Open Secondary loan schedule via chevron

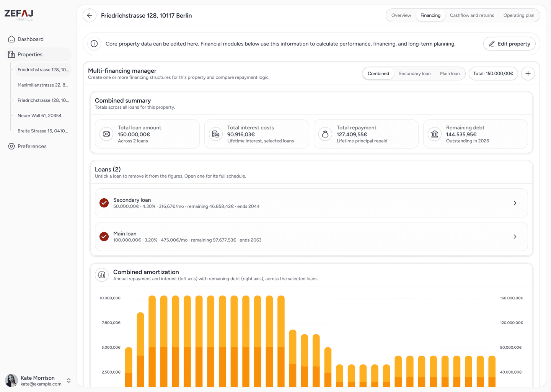click(515, 203)
